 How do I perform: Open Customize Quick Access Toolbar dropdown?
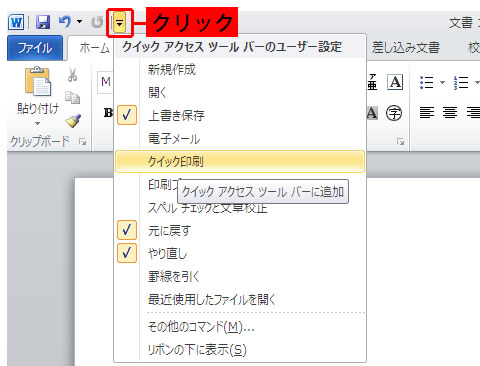tap(119, 23)
